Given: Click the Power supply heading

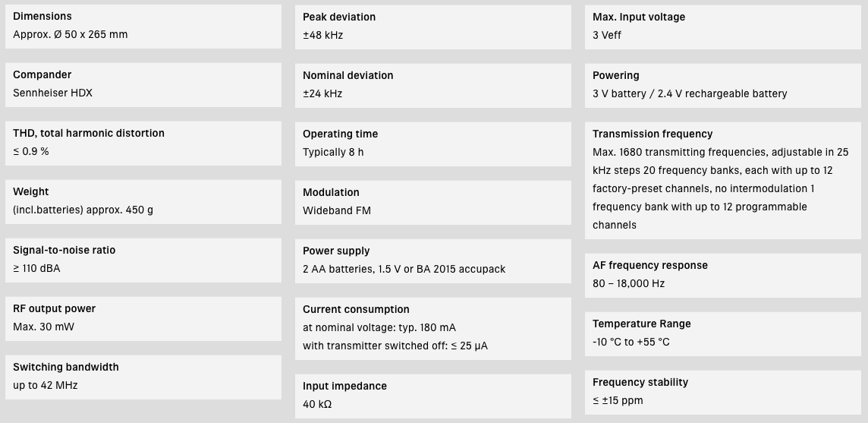Looking at the screenshot, I should pyautogui.click(x=336, y=251).
